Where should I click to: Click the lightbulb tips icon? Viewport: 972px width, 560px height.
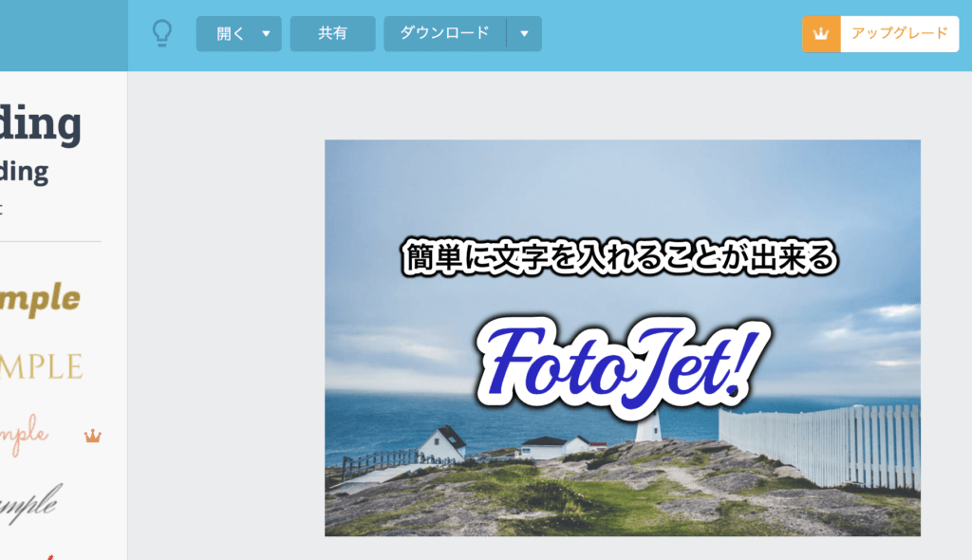point(162,33)
